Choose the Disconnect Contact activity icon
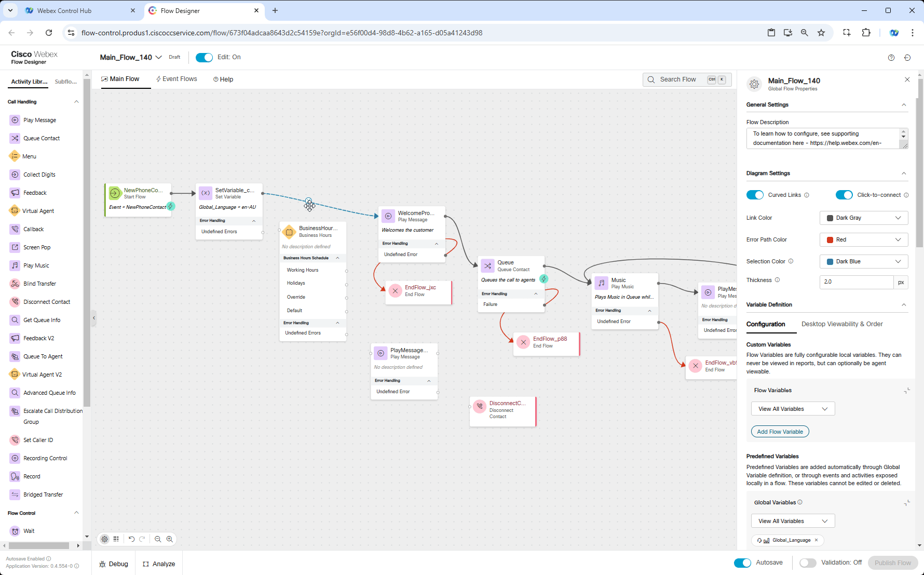 click(x=15, y=302)
